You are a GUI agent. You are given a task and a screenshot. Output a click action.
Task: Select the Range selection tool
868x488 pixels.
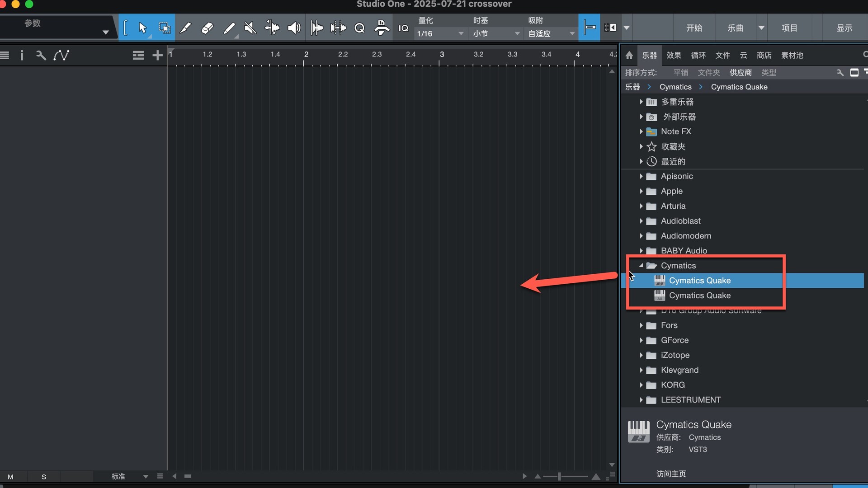point(165,28)
